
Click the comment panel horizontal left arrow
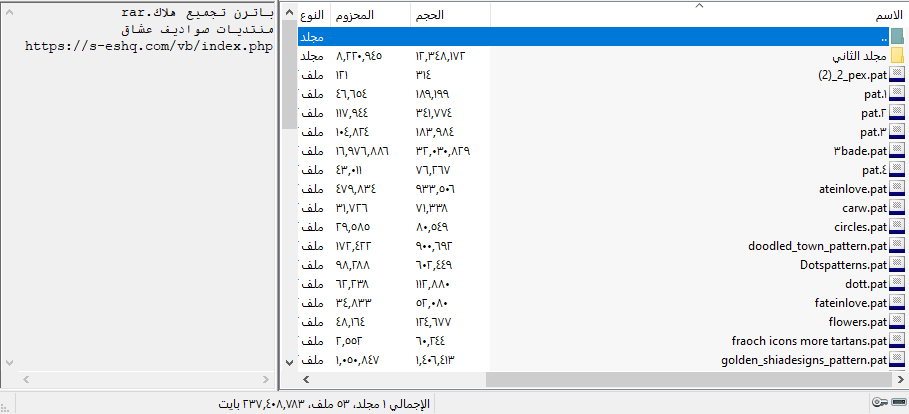(25, 380)
